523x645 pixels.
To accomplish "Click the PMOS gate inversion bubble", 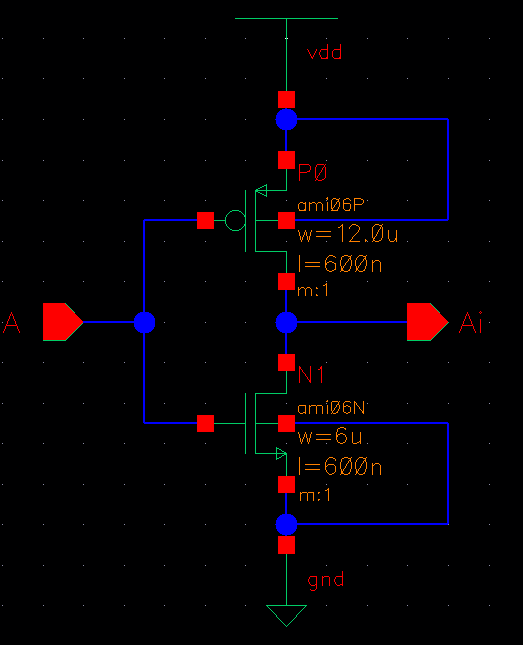I will coord(235,220).
